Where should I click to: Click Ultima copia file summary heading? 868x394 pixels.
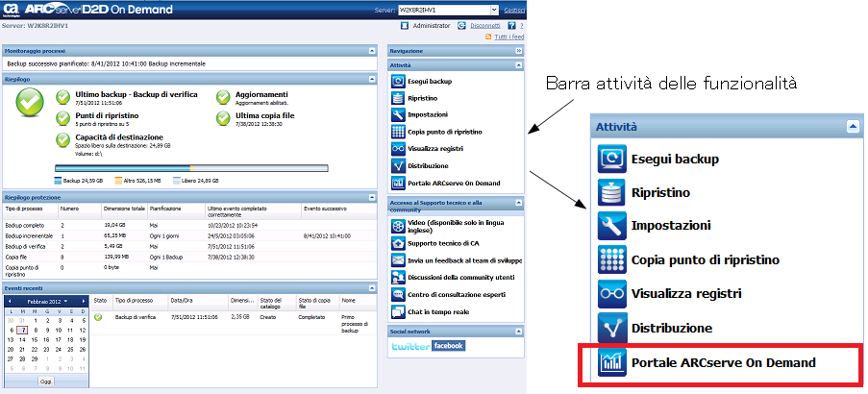click(x=265, y=115)
